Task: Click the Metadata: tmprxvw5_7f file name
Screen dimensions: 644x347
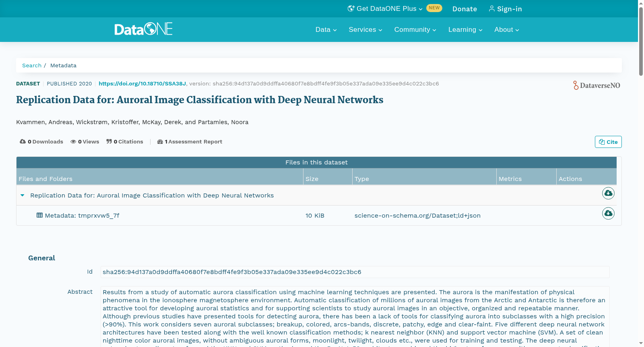Action: (x=82, y=216)
